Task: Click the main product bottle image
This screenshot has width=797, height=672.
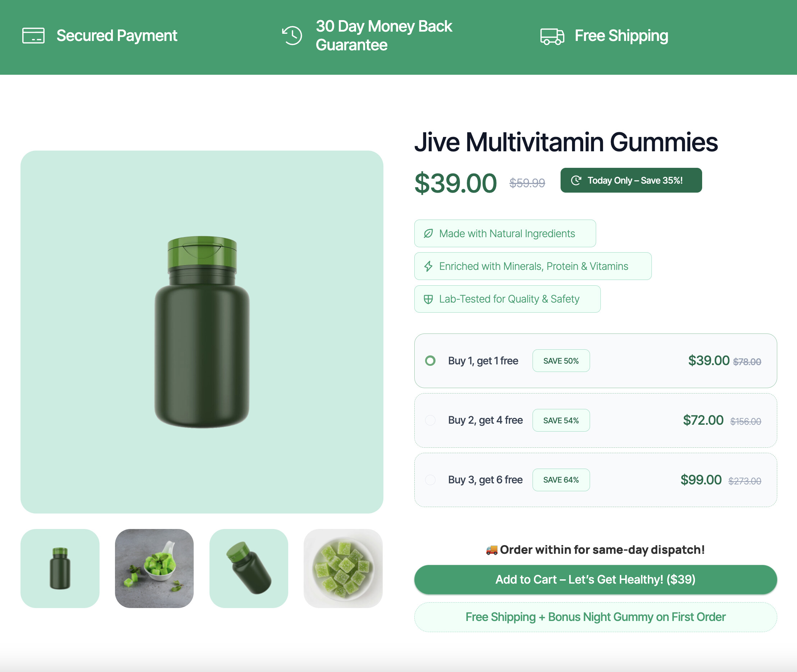Action: pyautogui.click(x=202, y=332)
